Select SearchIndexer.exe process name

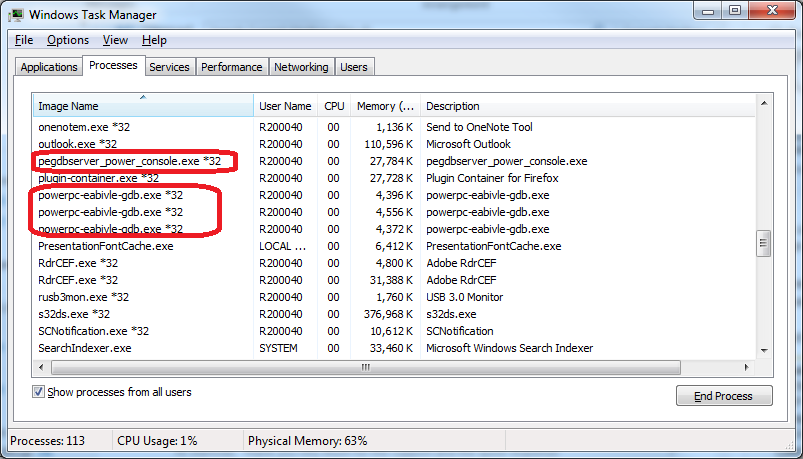pos(84,348)
